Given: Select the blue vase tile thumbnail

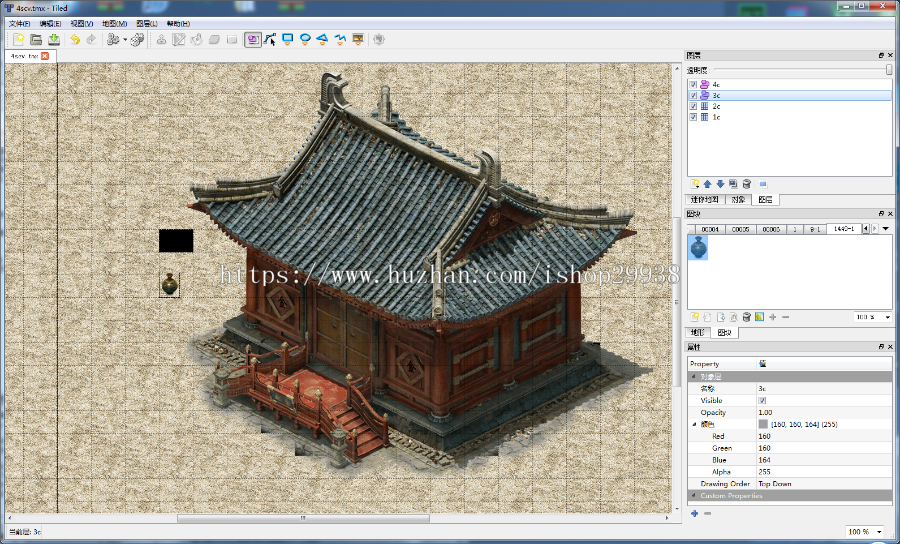Looking at the screenshot, I should [698, 248].
